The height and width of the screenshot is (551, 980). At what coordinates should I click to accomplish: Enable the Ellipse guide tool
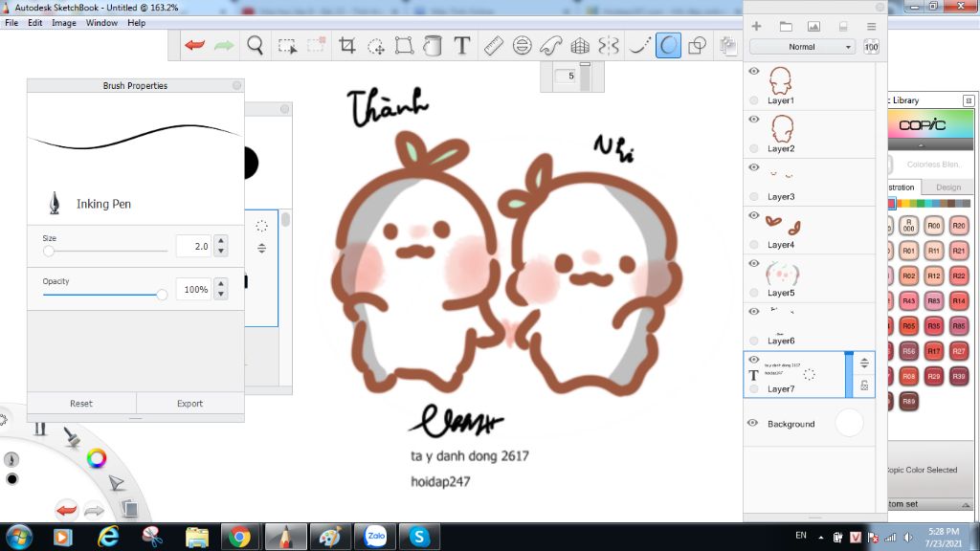[522, 45]
